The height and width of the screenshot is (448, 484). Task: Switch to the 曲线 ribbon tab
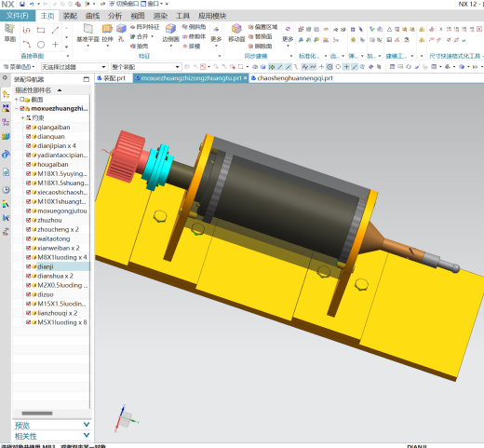(92, 16)
